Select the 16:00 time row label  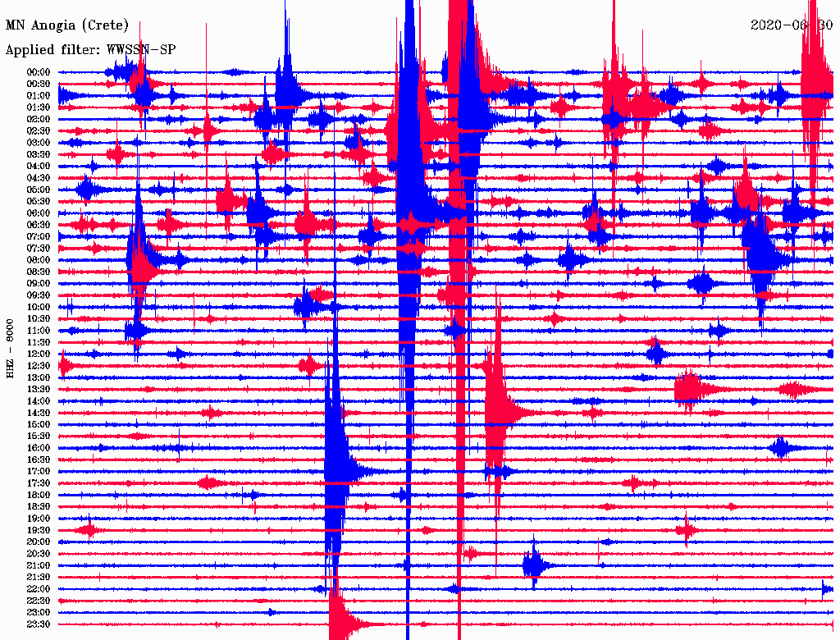coord(39,448)
